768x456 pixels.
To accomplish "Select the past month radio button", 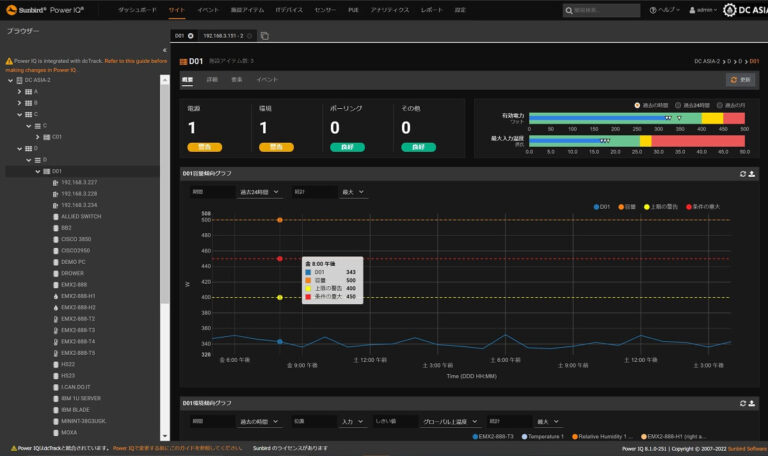I will (718, 105).
